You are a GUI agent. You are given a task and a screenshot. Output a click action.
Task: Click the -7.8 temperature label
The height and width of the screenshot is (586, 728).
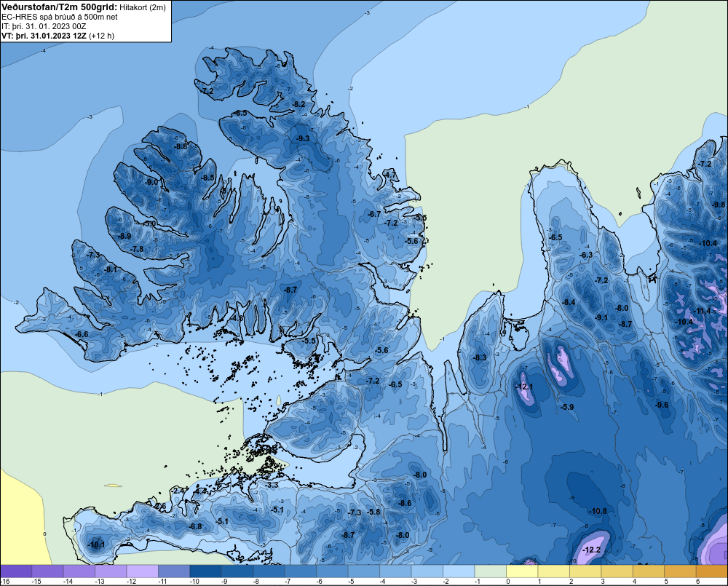click(137, 249)
